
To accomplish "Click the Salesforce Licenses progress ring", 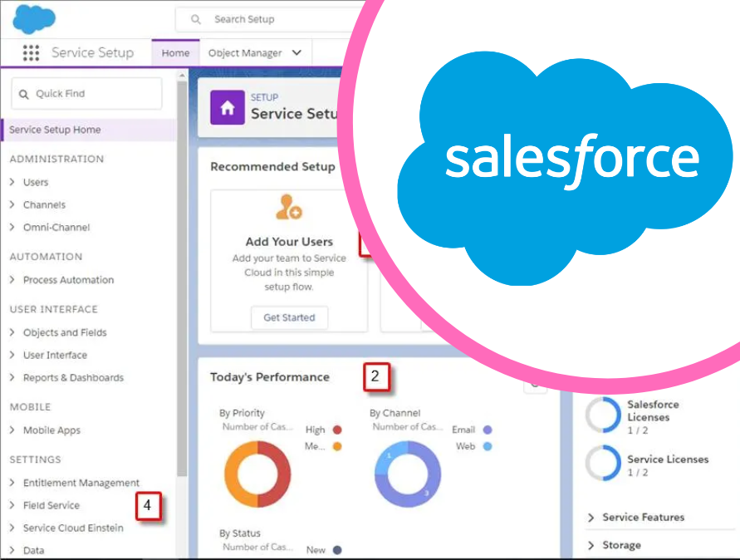I will pos(603,415).
